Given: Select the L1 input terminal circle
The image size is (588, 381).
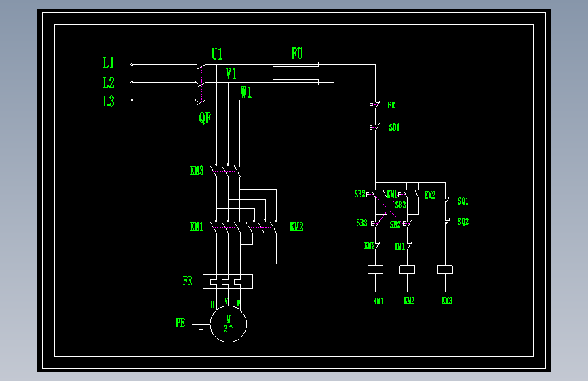Looking at the screenshot, I should [132, 64].
